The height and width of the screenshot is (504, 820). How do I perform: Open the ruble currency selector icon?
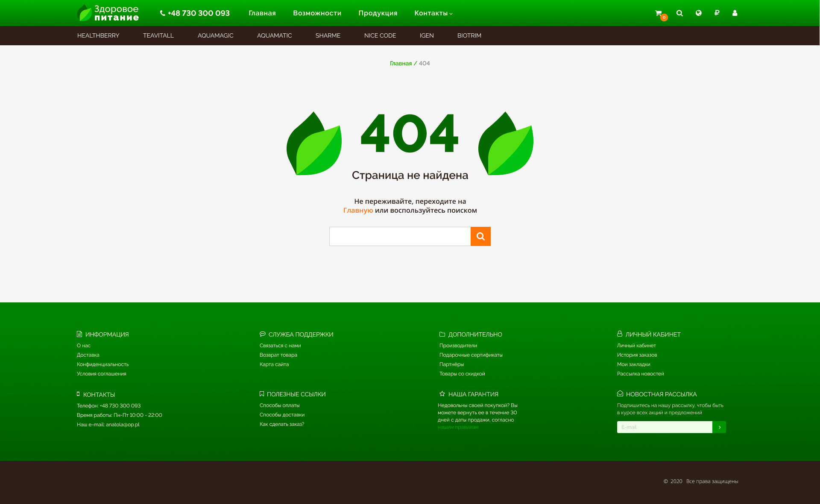717,13
